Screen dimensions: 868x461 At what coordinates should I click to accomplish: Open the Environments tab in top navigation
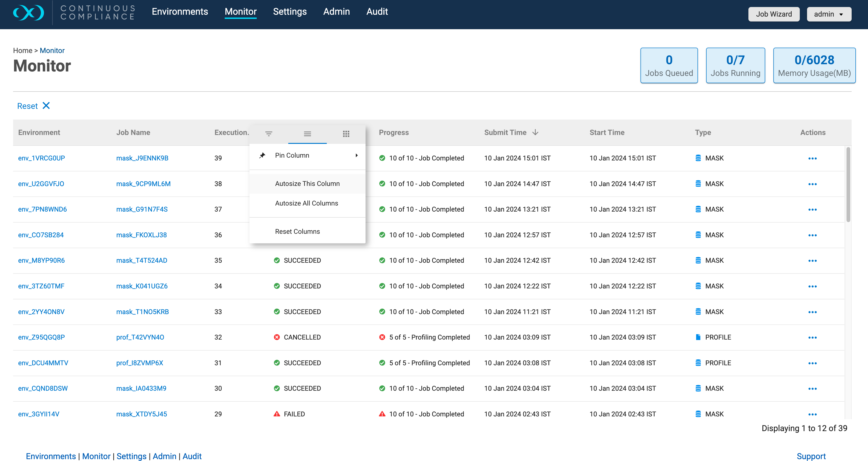[x=180, y=11]
